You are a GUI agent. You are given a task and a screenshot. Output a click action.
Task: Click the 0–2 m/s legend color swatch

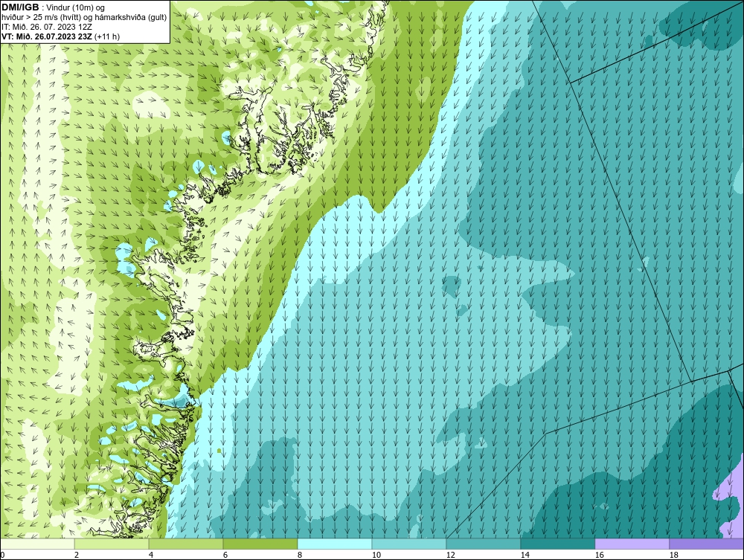pyautogui.click(x=37, y=544)
